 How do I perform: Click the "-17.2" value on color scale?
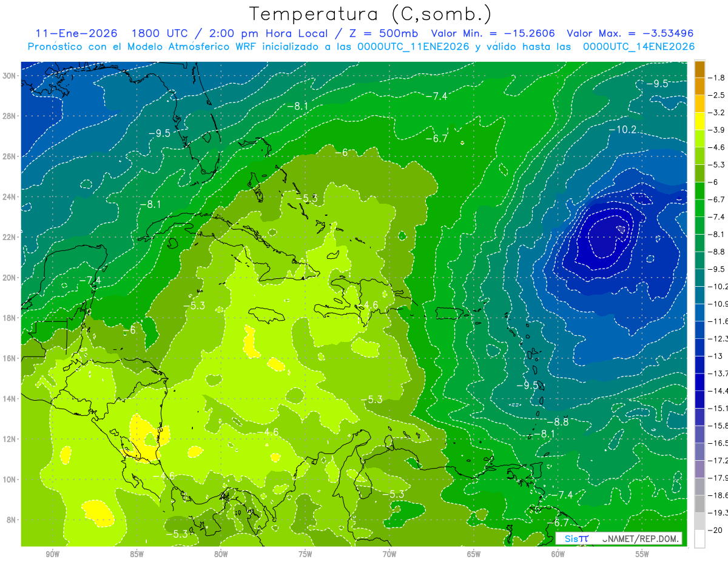(718, 461)
